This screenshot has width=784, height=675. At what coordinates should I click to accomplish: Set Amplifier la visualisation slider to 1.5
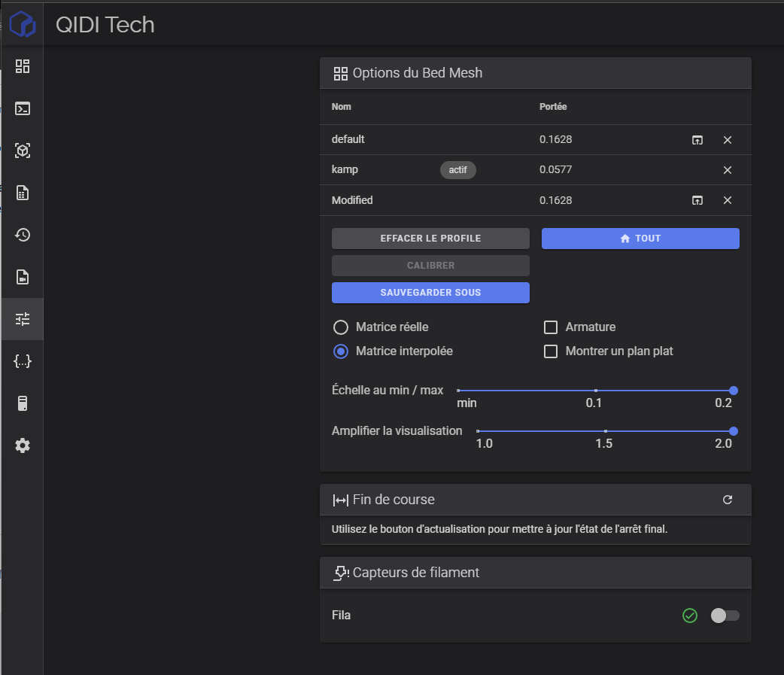(606, 431)
